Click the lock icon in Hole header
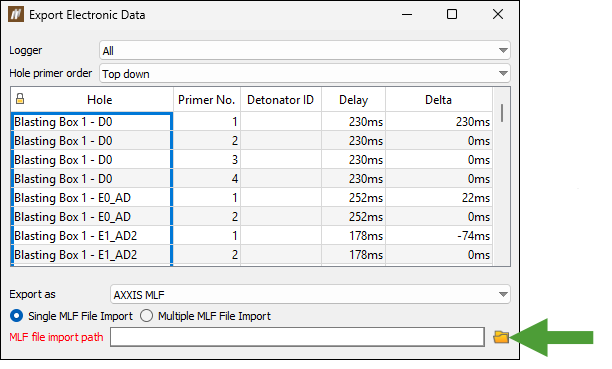This screenshot has width=612, height=369. [x=20, y=99]
